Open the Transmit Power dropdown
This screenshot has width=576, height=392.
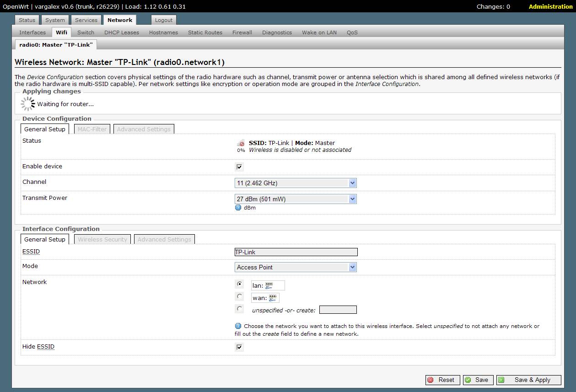point(296,199)
